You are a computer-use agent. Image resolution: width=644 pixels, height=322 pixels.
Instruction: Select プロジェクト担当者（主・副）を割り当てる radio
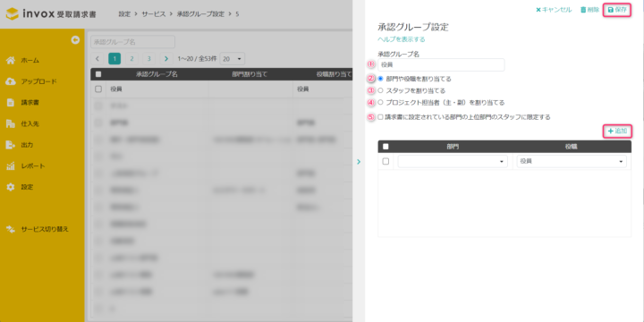[380, 102]
